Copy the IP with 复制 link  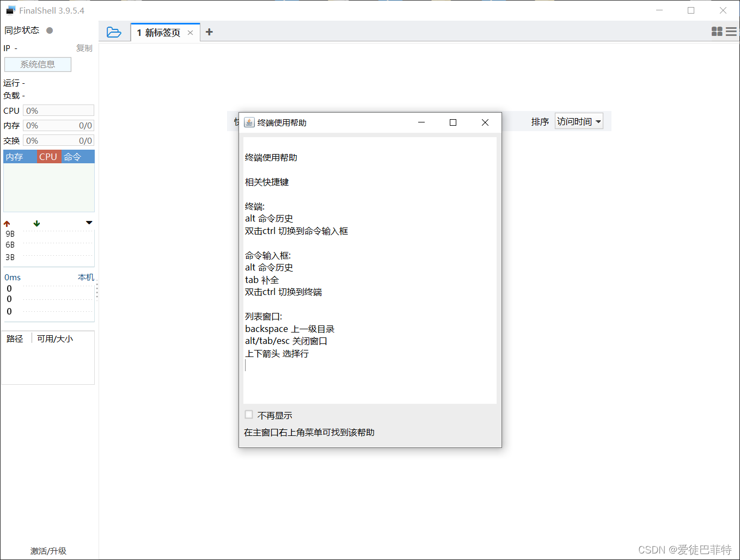tap(84, 48)
